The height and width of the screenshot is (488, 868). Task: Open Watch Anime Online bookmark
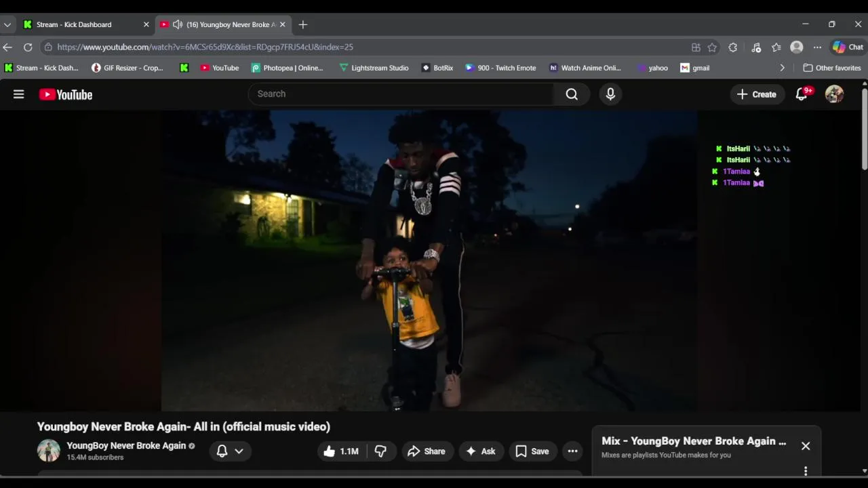pos(585,68)
